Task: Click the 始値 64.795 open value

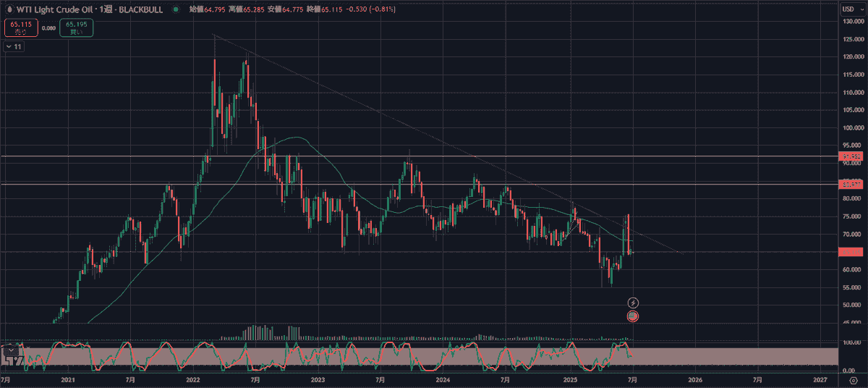Action: 206,9
